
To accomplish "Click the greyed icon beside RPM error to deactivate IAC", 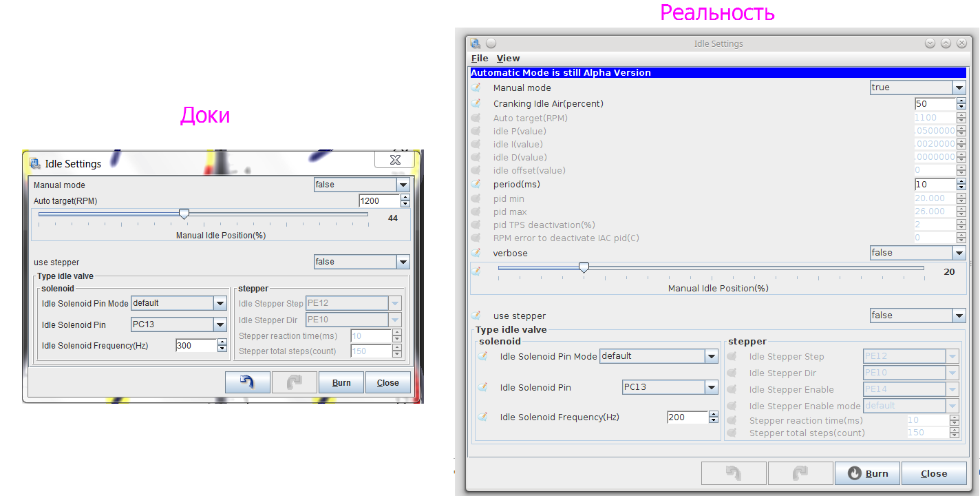I will 476,238.
